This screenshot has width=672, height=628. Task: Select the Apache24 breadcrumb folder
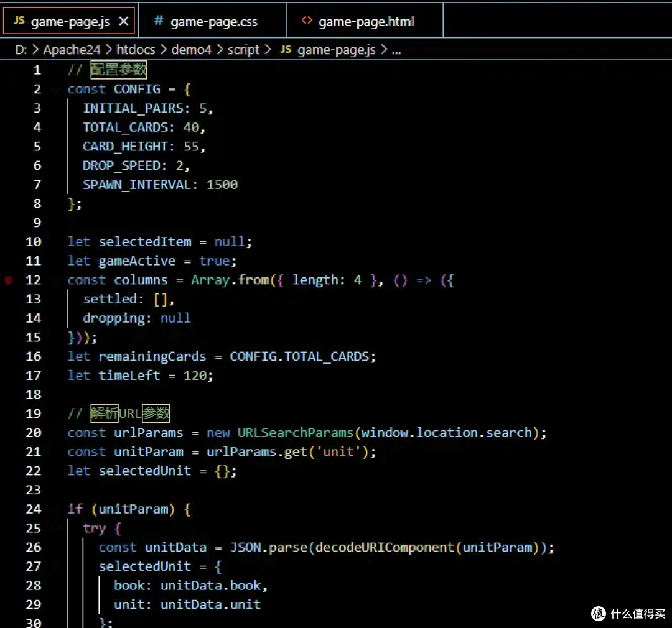[72, 50]
